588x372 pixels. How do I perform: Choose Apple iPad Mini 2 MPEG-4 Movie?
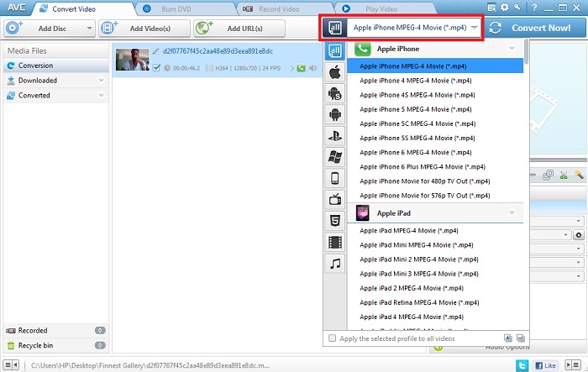click(435, 259)
